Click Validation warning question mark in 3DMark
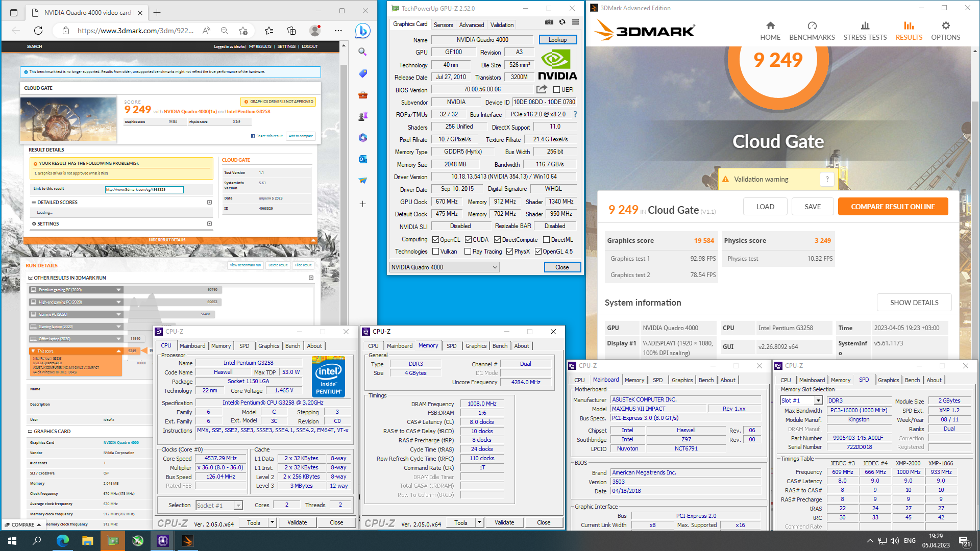 827,179
